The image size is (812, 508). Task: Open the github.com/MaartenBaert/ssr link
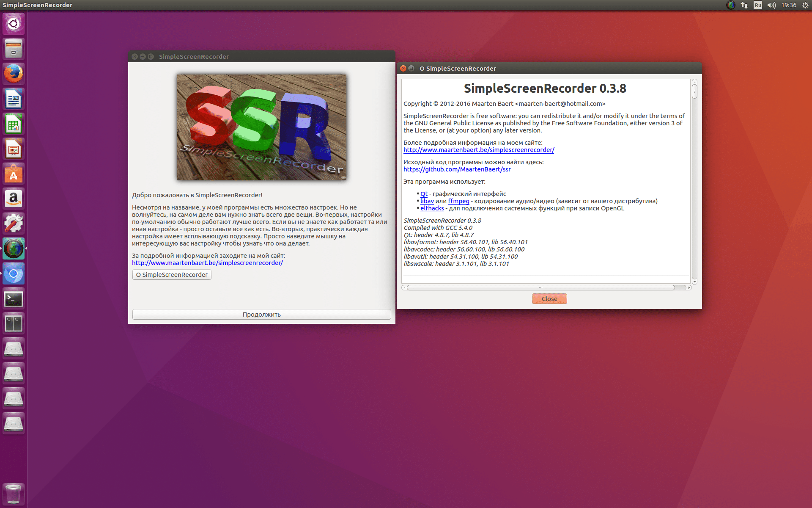pyautogui.click(x=457, y=169)
